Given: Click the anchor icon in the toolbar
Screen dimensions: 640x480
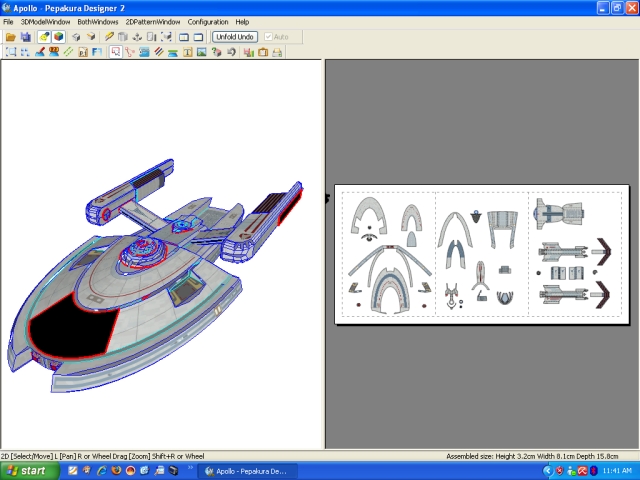Looking at the screenshot, I should [x=137, y=37].
